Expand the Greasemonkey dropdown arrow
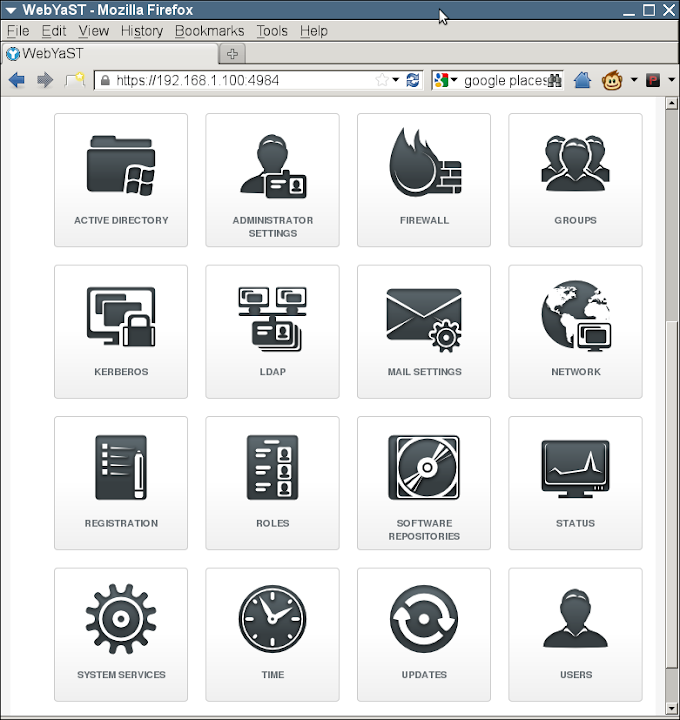Viewport: 680px width, 720px height. coord(634,80)
